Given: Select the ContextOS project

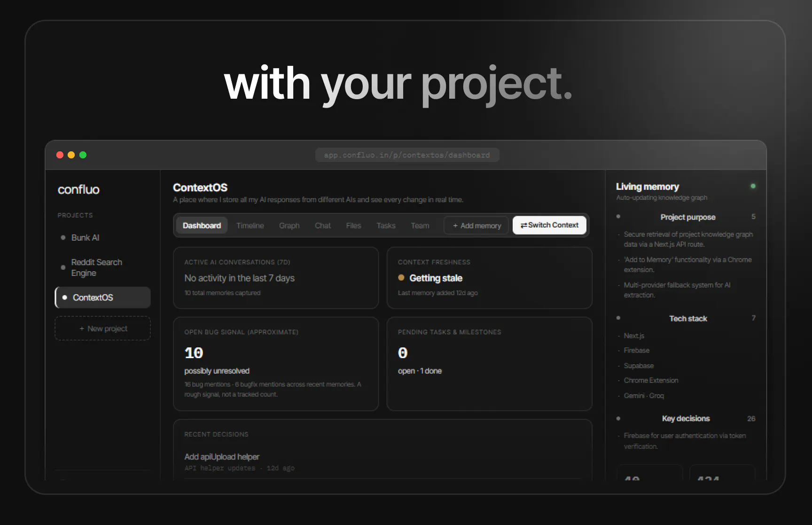Looking at the screenshot, I should [103, 298].
